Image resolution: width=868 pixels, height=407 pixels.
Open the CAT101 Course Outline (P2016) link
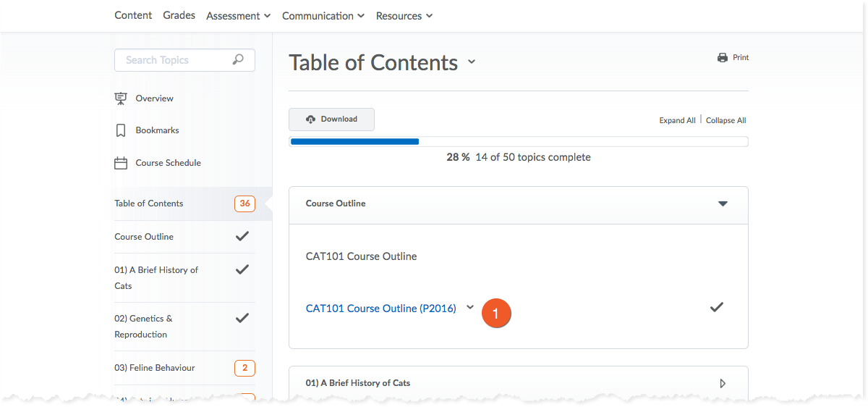tap(380, 309)
